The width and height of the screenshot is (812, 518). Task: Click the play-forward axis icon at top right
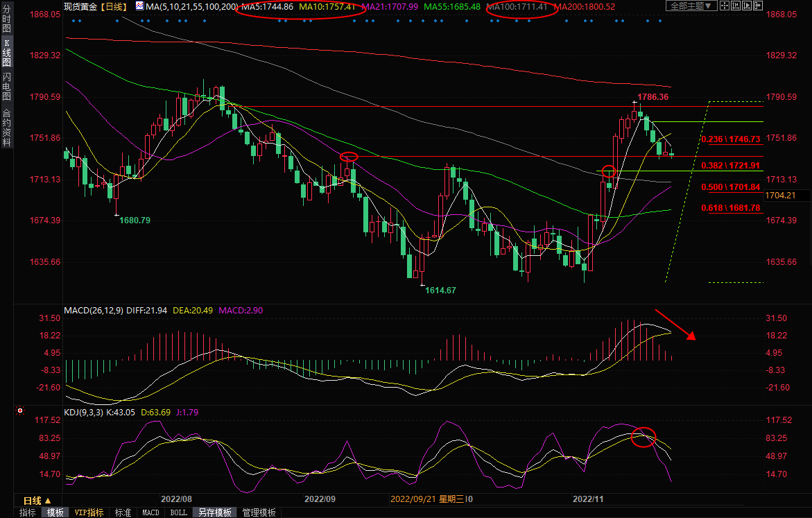[x=747, y=6]
